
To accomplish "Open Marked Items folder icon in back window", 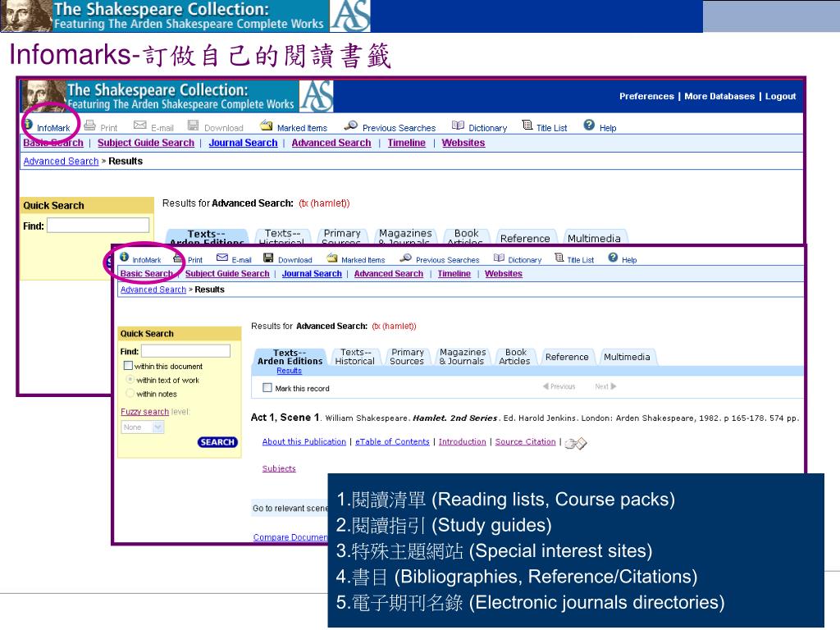I will pos(267,126).
